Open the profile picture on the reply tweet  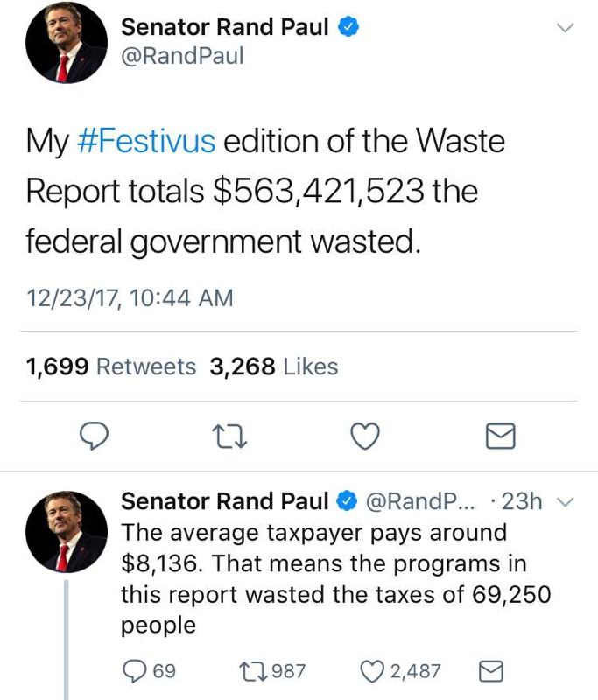pyautogui.click(x=67, y=532)
